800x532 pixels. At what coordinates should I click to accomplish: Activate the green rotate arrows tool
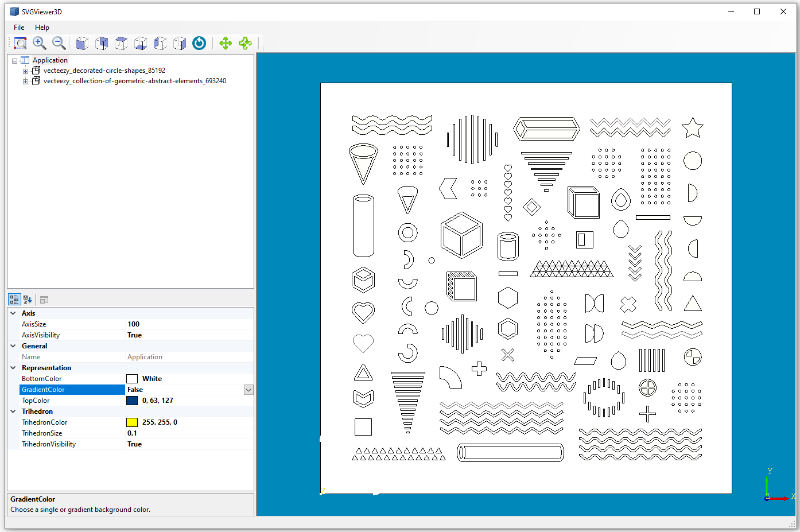pos(245,43)
